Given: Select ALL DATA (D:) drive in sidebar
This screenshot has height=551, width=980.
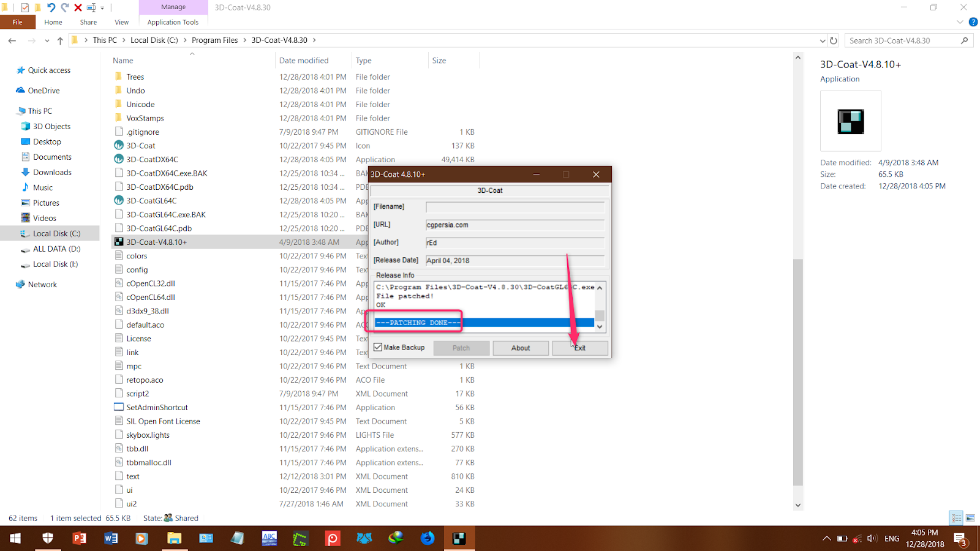Looking at the screenshot, I should 56,249.
